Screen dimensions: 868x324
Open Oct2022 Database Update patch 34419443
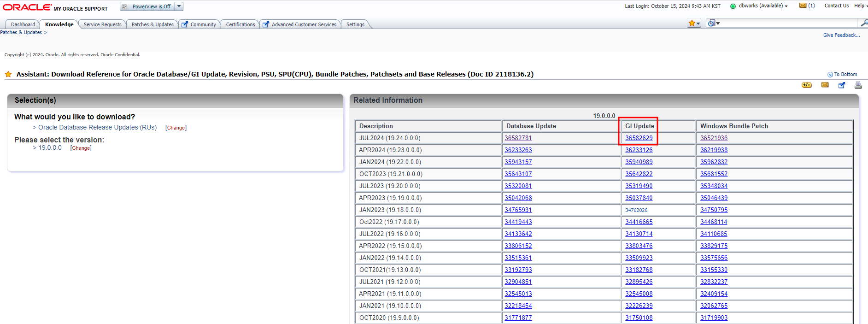(518, 222)
